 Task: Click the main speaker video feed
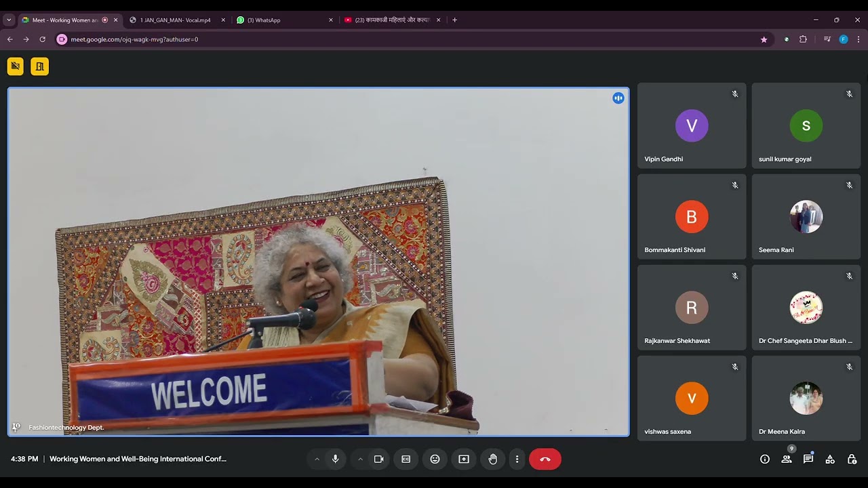coord(318,262)
